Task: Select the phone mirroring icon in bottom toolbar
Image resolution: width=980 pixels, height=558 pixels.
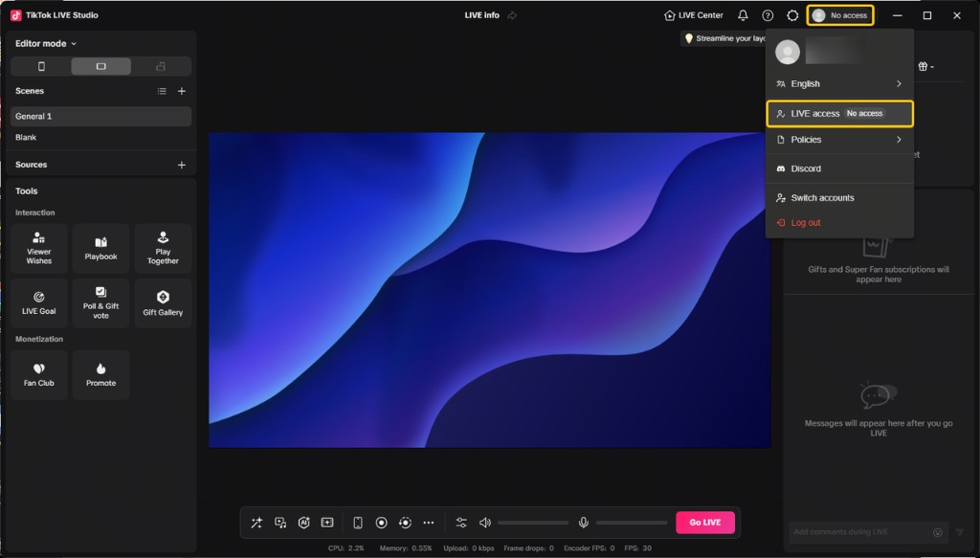Action: pos(356,522)
